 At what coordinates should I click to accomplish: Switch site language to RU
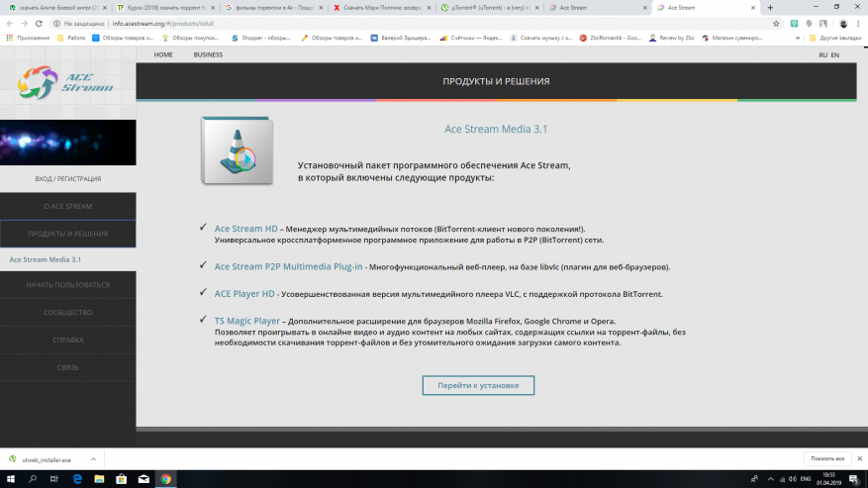pos(822,54)
